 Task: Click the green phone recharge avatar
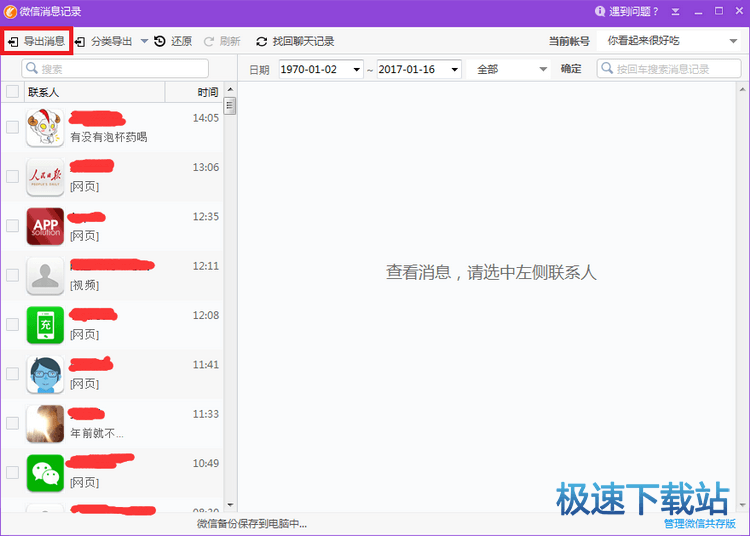coord(45,324)
